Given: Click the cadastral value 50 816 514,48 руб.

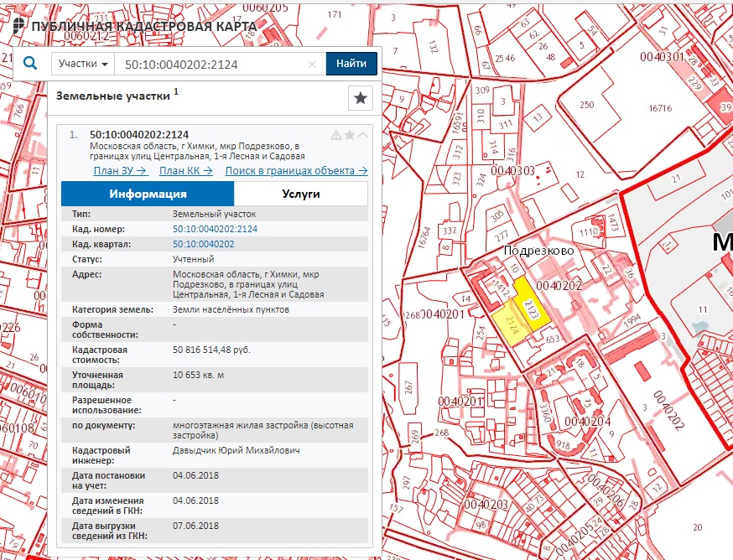Looking at the screenshot, I should [211, 350].
